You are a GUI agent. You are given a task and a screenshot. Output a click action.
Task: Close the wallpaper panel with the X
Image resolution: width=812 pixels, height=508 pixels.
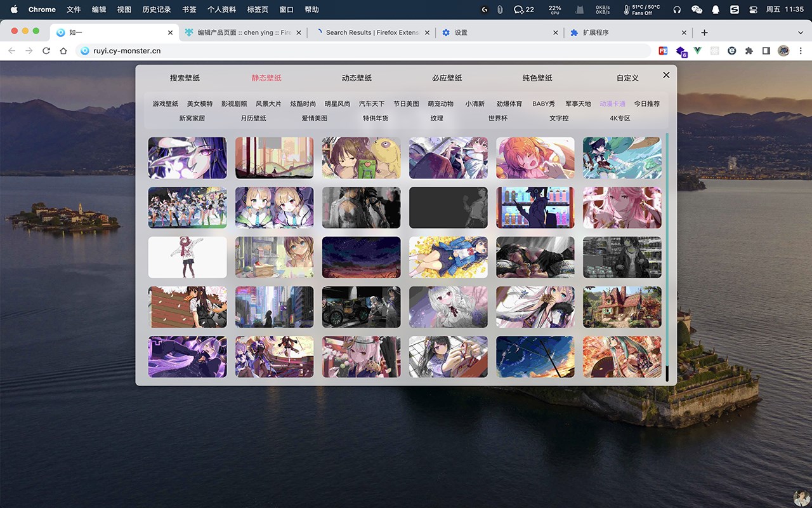point(666,75)
